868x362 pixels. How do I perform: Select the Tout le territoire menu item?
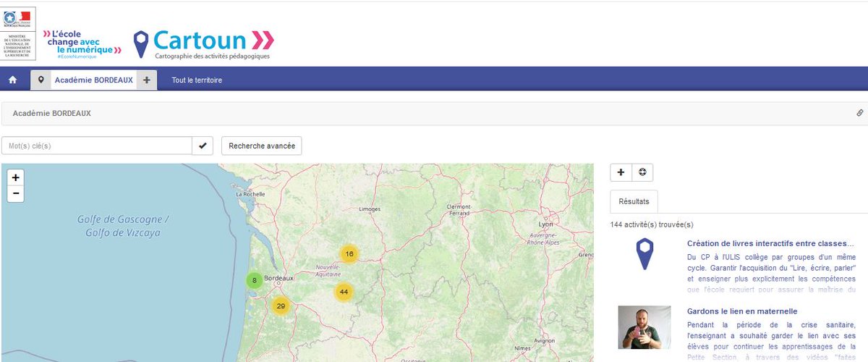(197, 80)
